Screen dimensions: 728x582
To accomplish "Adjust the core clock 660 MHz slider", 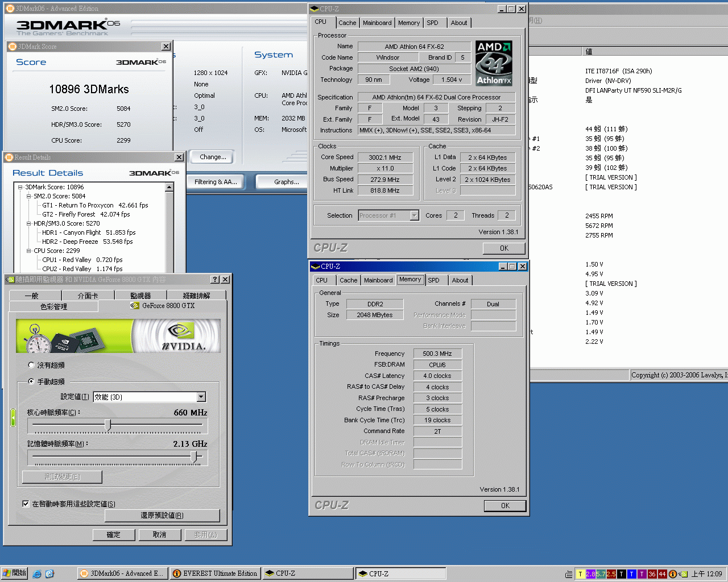I will [x=108, y=425].
